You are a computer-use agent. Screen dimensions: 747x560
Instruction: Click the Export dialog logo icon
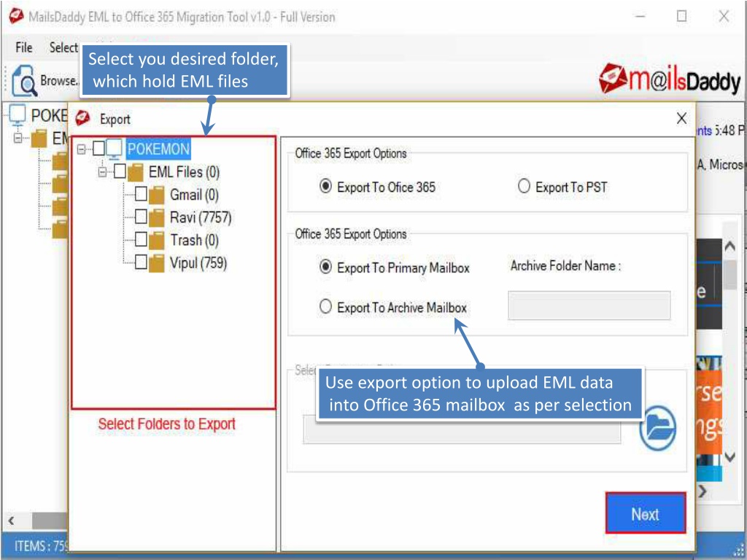83,117
